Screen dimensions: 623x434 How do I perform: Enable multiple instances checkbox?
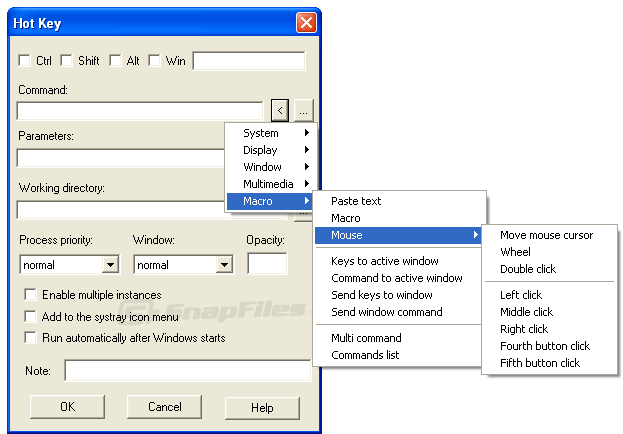tap(31, 295)
